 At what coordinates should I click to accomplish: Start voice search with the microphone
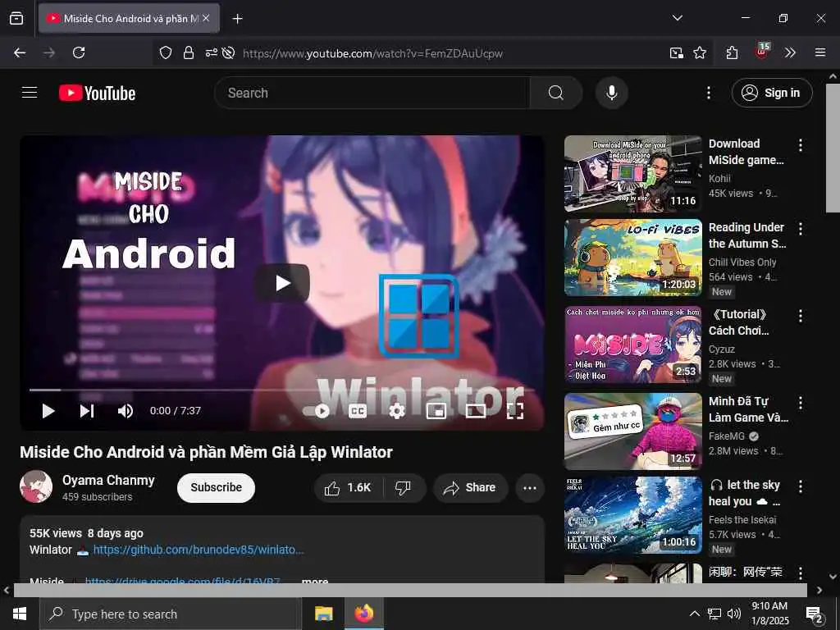coord(611,93)
